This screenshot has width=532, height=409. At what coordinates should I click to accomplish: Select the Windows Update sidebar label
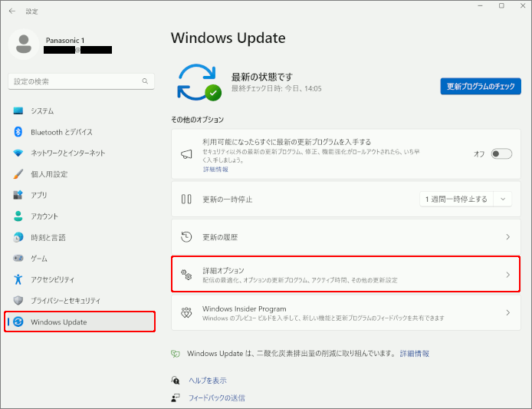click(x=59, y=322)
